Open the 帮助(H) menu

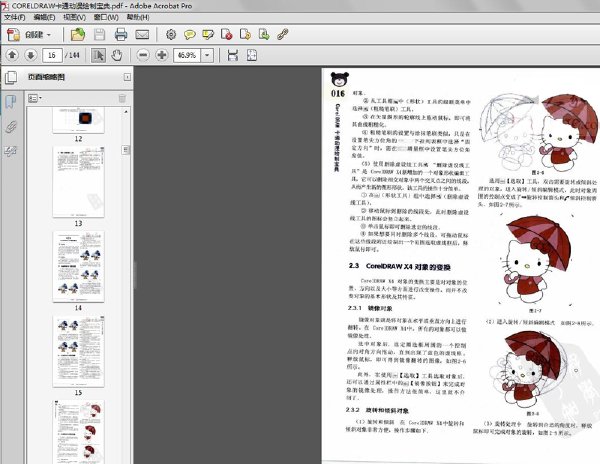pos(138,18)
